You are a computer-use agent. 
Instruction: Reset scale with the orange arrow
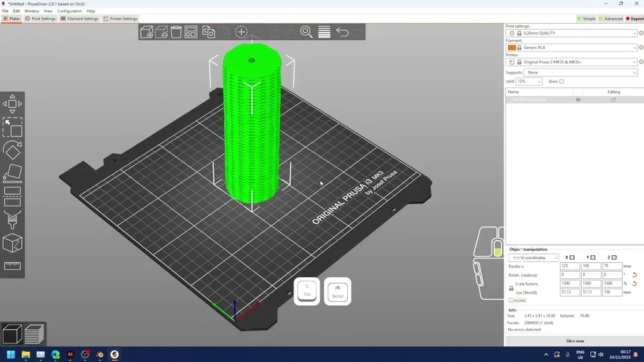click(634, 284)
